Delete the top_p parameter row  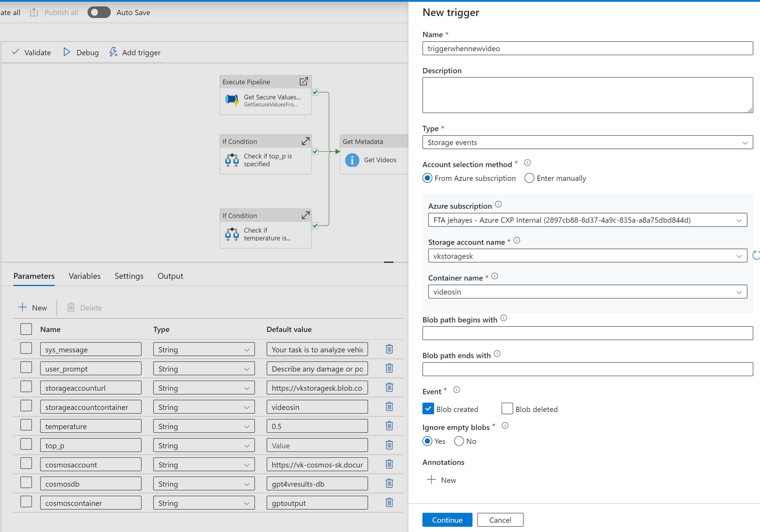[389, 445]
